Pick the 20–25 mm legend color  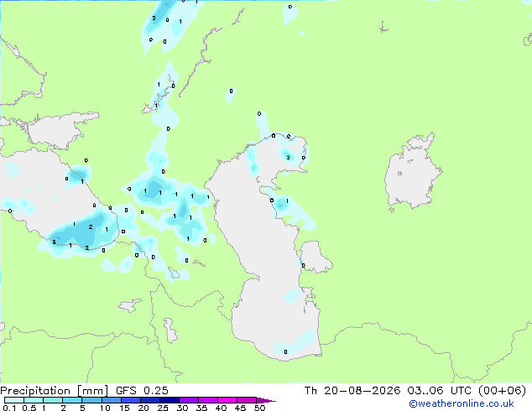point(150,400)
